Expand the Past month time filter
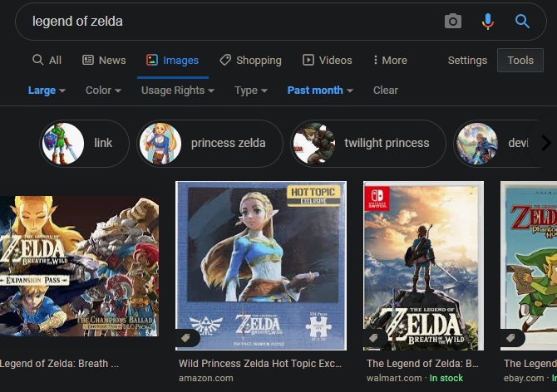 pos(320,91)
